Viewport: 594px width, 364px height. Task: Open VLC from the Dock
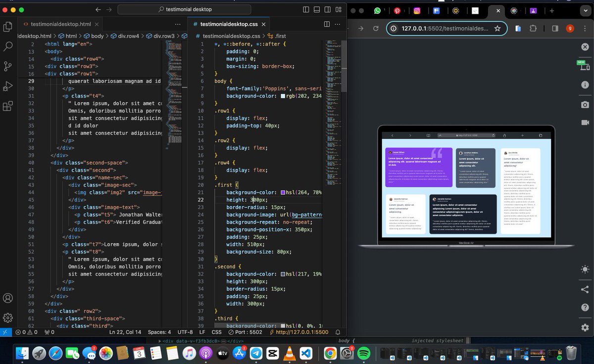[x=289, y=353]
